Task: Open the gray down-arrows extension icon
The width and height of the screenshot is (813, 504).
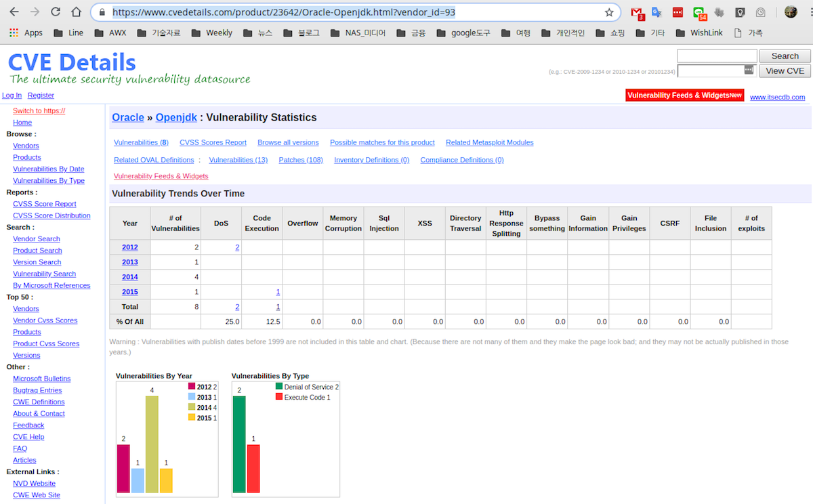Action: click(720, 12)
